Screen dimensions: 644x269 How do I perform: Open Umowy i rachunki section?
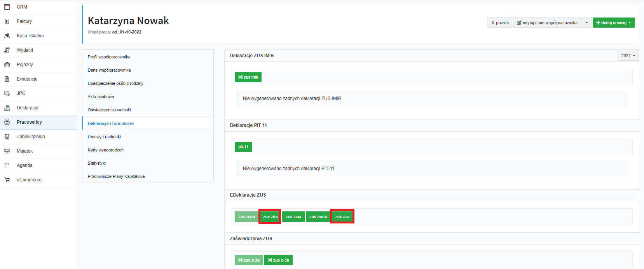104,137
